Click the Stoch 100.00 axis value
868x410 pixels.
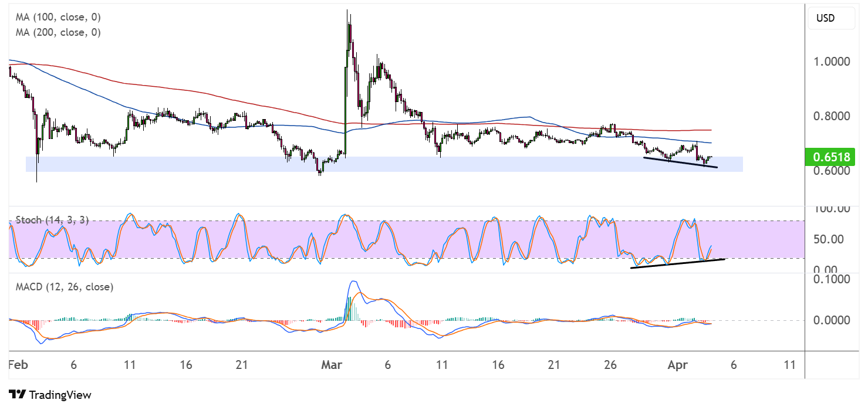[833, 209]
